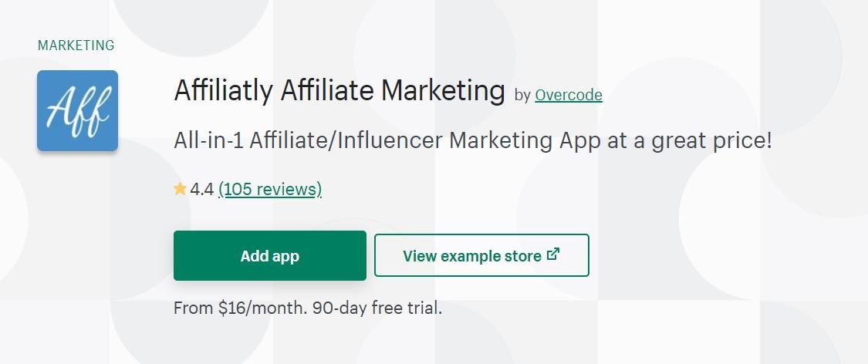Visit the Overcode developer page
The image size is (868, 364).
pos(569,95)
